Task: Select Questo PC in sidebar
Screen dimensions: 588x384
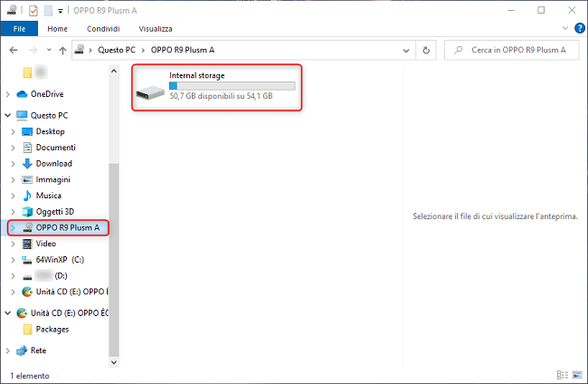Action: tap(49, 115)
